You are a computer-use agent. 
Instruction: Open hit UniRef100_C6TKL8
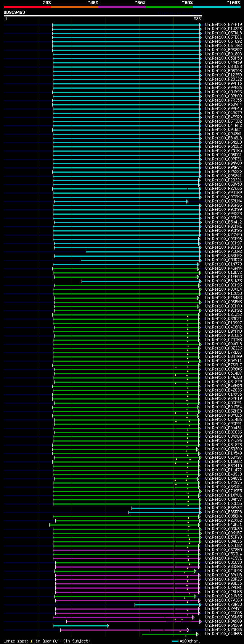coord(223,33)
